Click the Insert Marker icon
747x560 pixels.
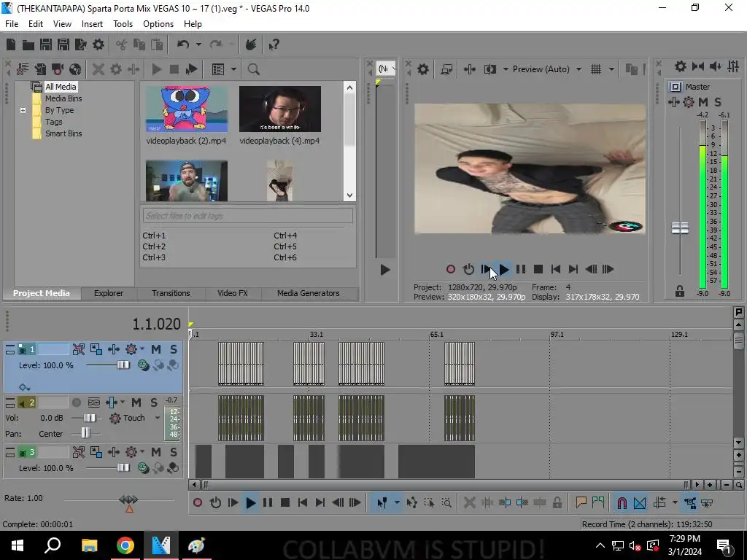pos(581,503)
